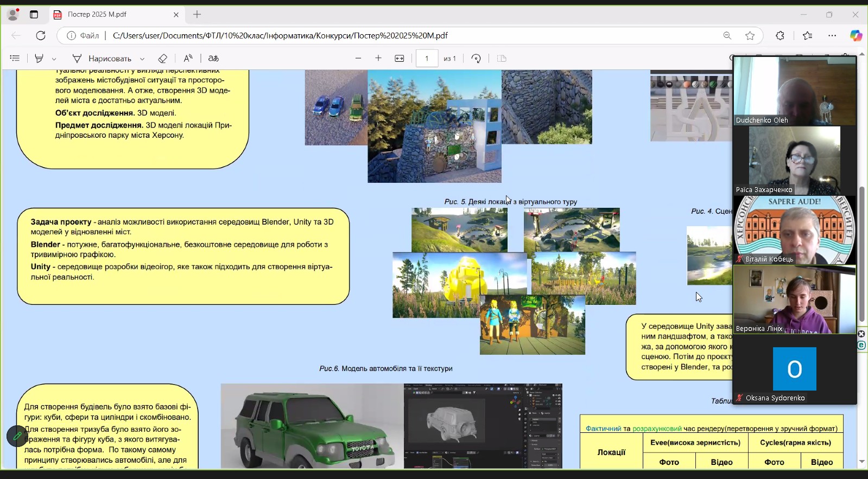This screenshot has height=479, width=868.
Task: View site information for Файл
Action: click(83, 36)
